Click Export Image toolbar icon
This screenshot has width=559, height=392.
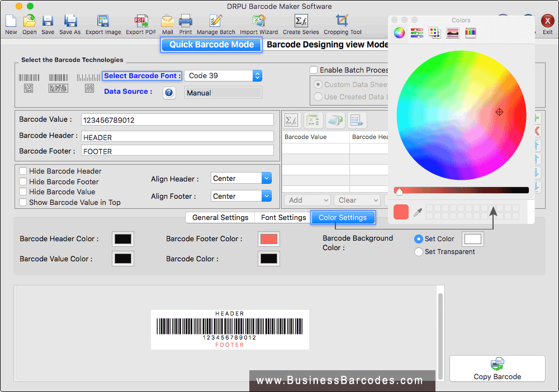click(x=103, y=21)
